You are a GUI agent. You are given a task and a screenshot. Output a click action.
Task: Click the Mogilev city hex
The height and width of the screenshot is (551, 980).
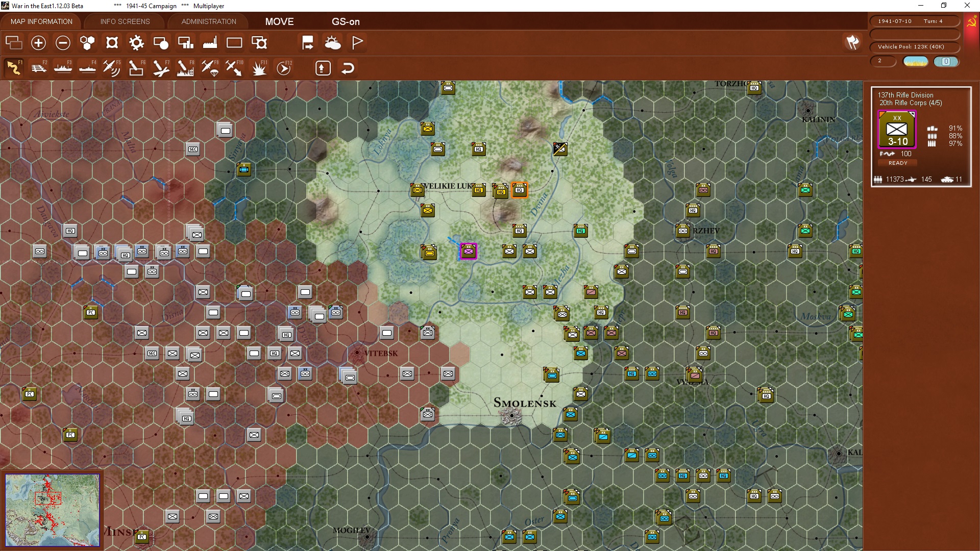click(367, 536)
